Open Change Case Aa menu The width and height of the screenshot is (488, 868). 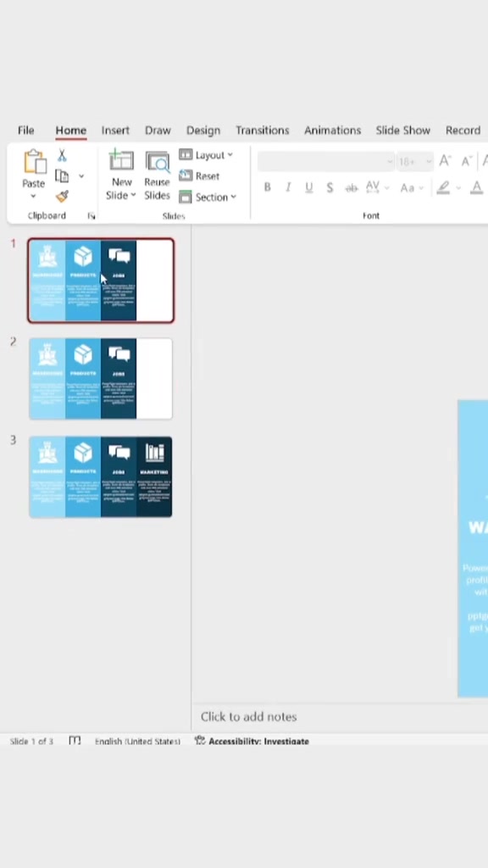pos(412,187)
